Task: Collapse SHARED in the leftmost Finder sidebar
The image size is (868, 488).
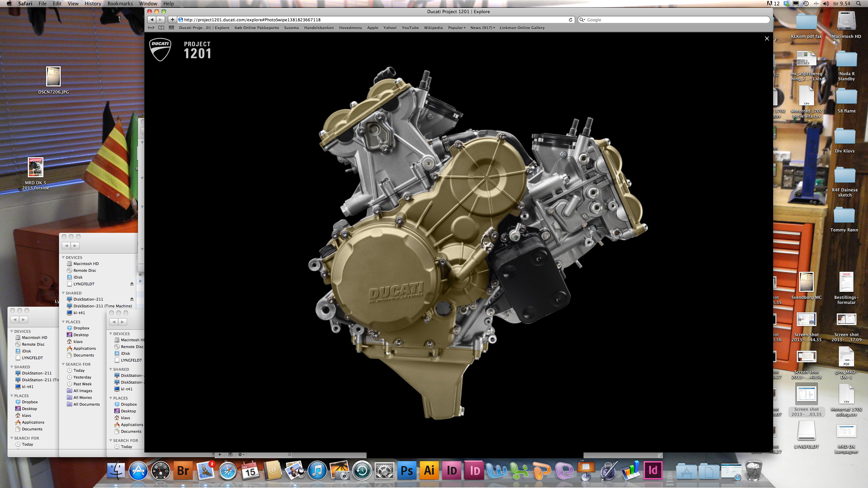Action: pyautogui.click(x=12, y=367)
